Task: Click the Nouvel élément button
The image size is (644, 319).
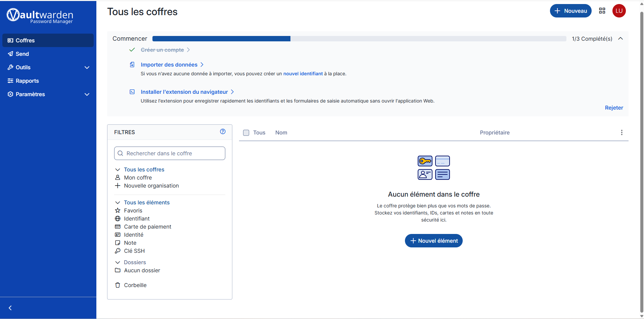Action: pos(433,241)
